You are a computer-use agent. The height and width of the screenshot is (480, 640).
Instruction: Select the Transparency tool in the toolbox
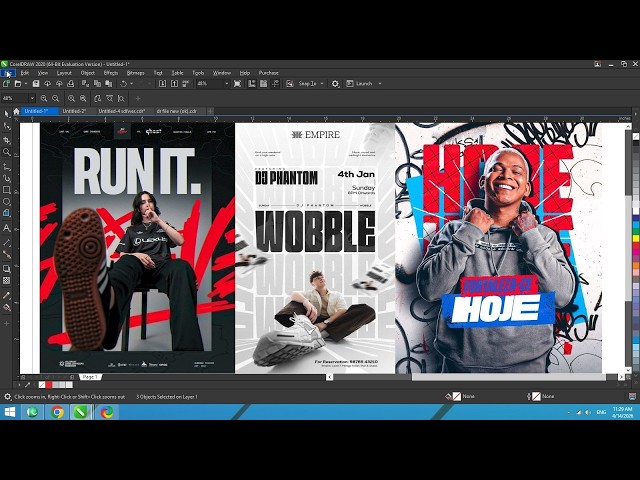7,280
